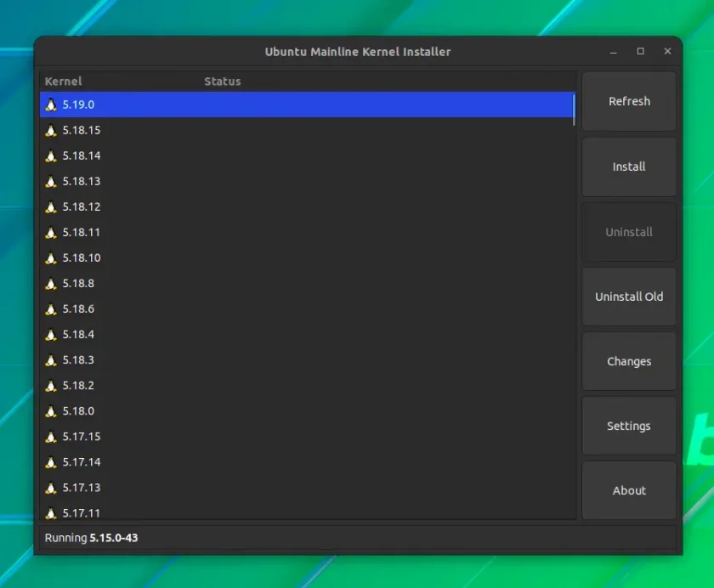This screenshot has width=714, height=588.
Task: Select kernel version 5.18.10 text
Action: click(81, 257)
